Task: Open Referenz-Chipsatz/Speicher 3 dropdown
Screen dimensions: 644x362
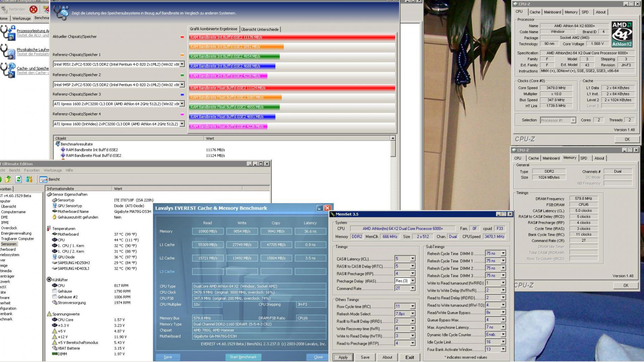Action: coord(182,104)
